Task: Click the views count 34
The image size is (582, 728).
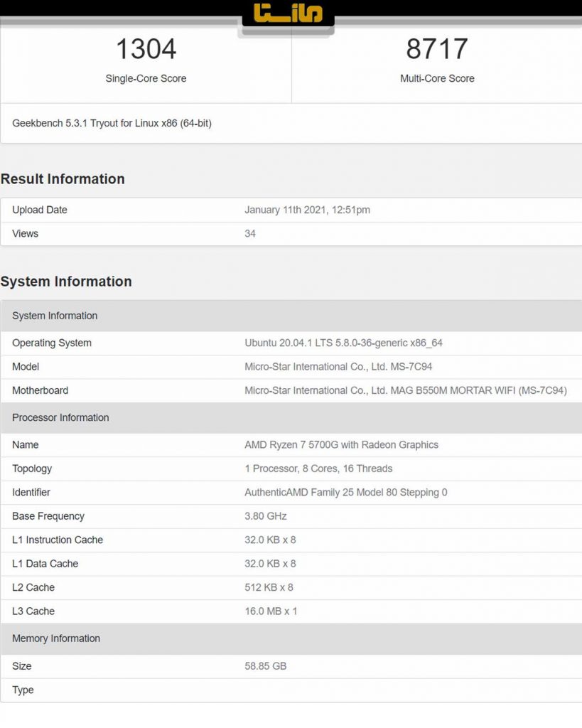Action: click(250, 233)
